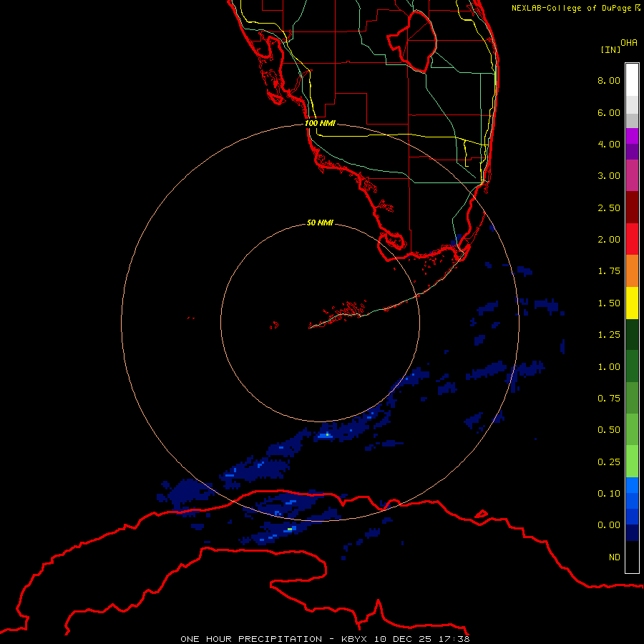Click the 100 NMI range ring label
The width and height of the screenshot is (644, 644).
[320, 123]
